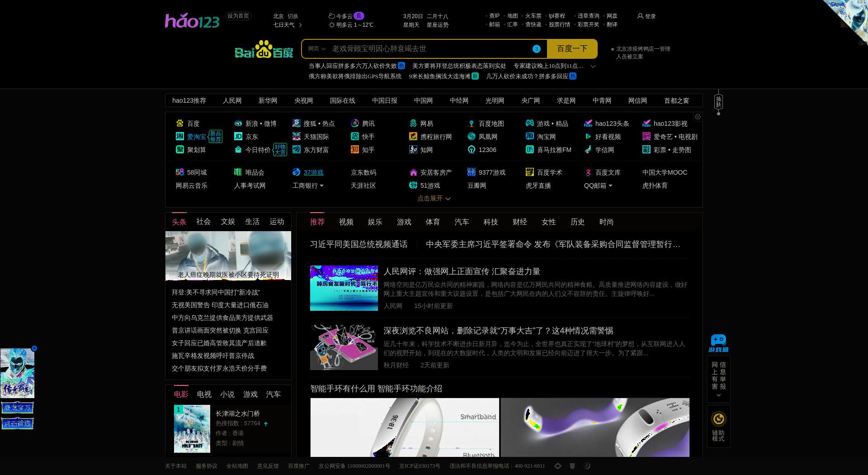Expand sites with 点击展开
Image resolution: width=868 pixels, height=475 pixels.
tap(434, 198)
